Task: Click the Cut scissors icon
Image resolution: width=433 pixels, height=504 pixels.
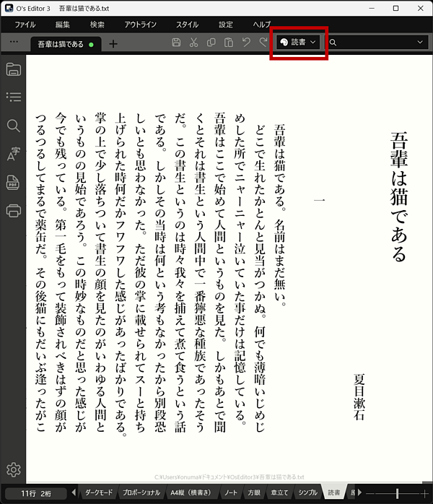Action: click(x=193, y=43)
